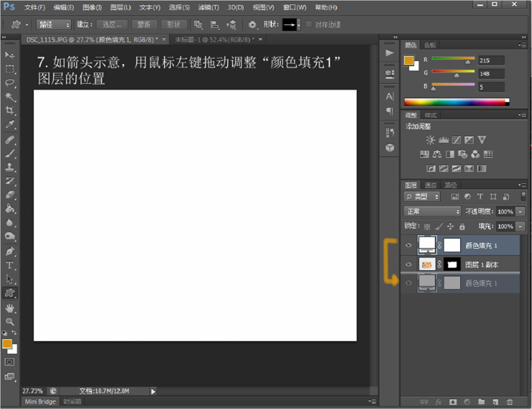
Task: Expand the layer opacity 不透明度 slider arrow
Action: pyautogui.click(x=520, y=211)
